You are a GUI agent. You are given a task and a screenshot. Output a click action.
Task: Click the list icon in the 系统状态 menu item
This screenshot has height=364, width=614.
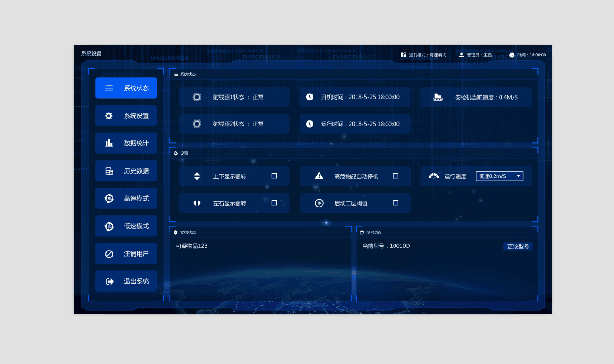point(109,88)
